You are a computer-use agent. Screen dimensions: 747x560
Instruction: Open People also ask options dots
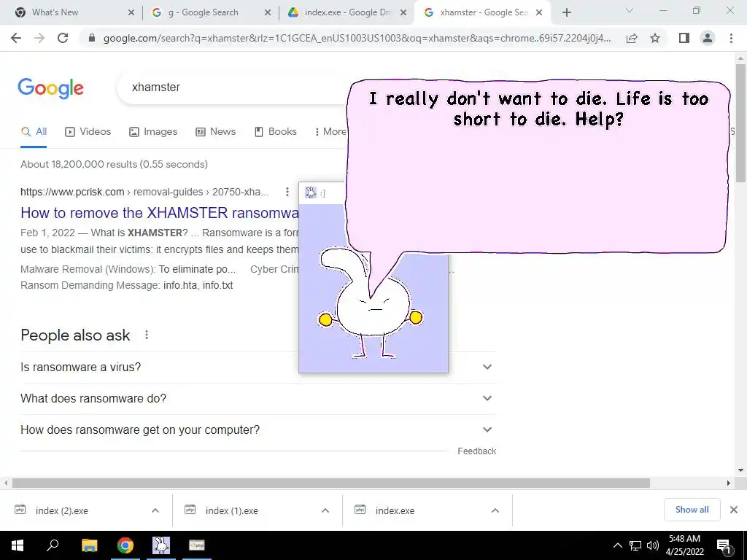point(147,335)
